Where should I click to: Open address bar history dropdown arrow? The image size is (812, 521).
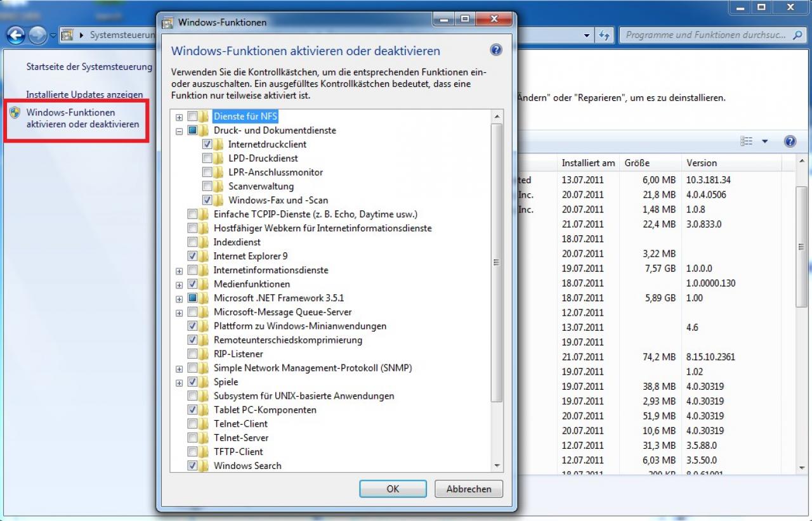(587, 35)
